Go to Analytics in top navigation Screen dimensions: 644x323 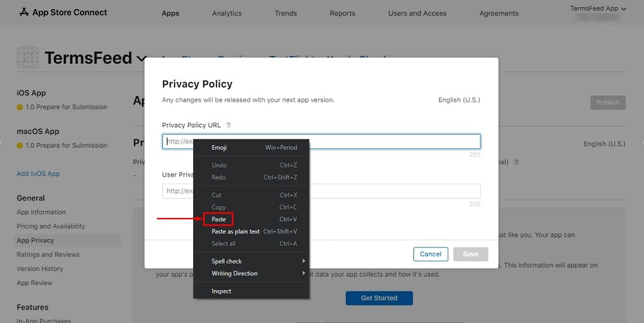227,13
